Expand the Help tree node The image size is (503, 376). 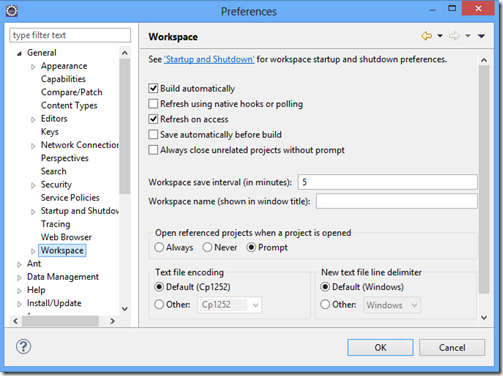coord(19,291)
